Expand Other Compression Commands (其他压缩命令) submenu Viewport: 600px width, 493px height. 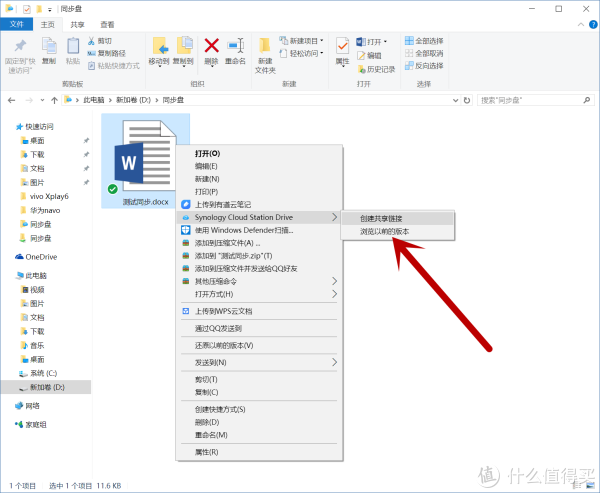point(334,281)
